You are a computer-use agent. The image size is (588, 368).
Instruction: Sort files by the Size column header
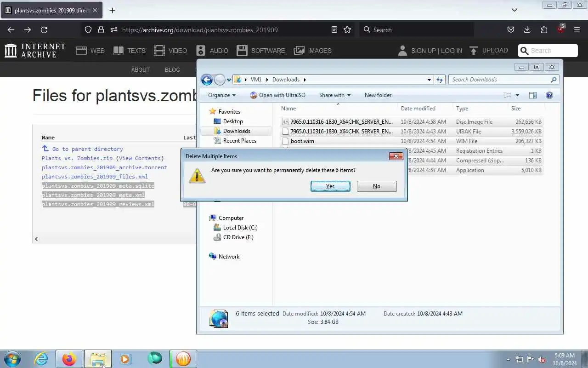pos(526,109)
